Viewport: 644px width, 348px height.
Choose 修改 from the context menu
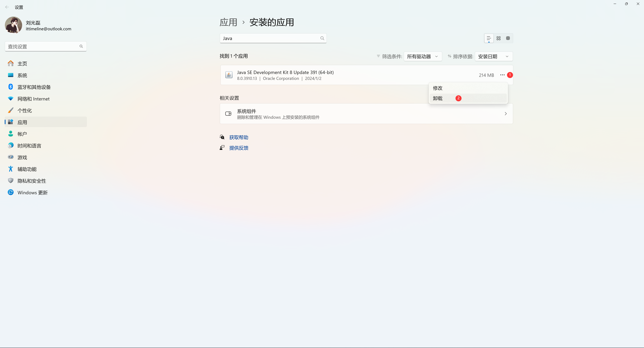(x=468, y=88)
